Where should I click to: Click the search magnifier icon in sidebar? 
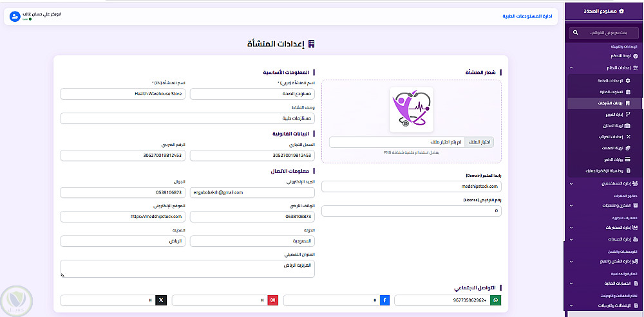click(x=575, y=32)
